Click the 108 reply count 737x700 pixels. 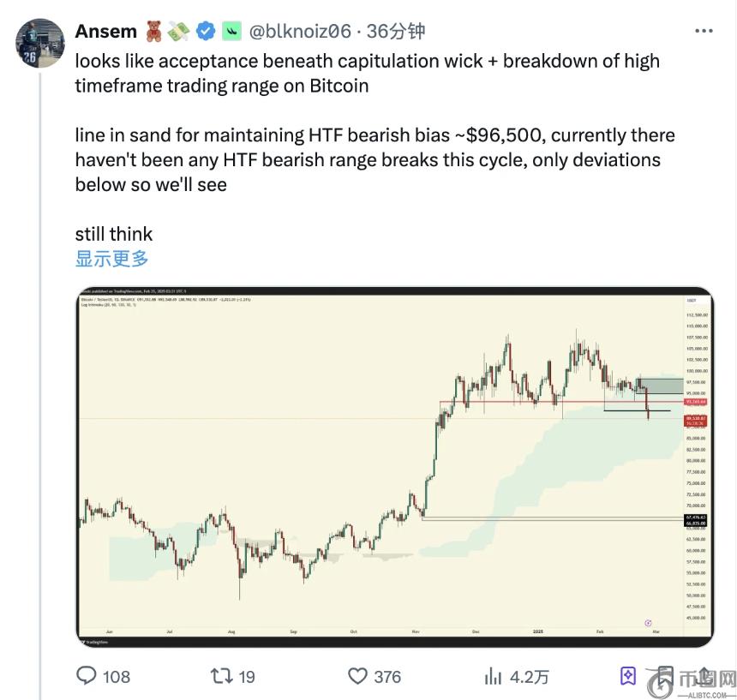click(117, 676)
